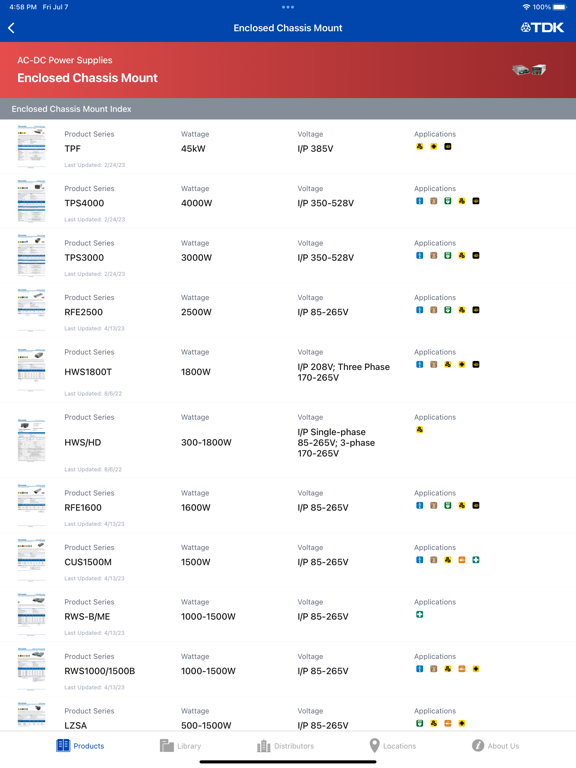Open the About Us tab
Viewport: 576px width, 768px height.
(495, 745)
